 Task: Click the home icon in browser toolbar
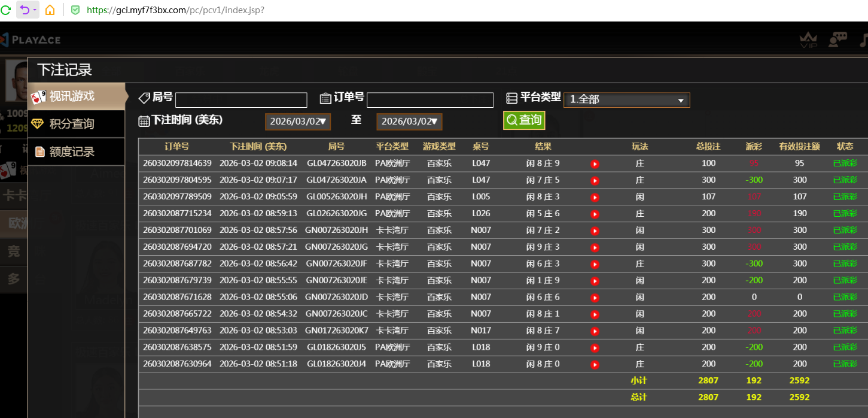click(x=50, y=10)
